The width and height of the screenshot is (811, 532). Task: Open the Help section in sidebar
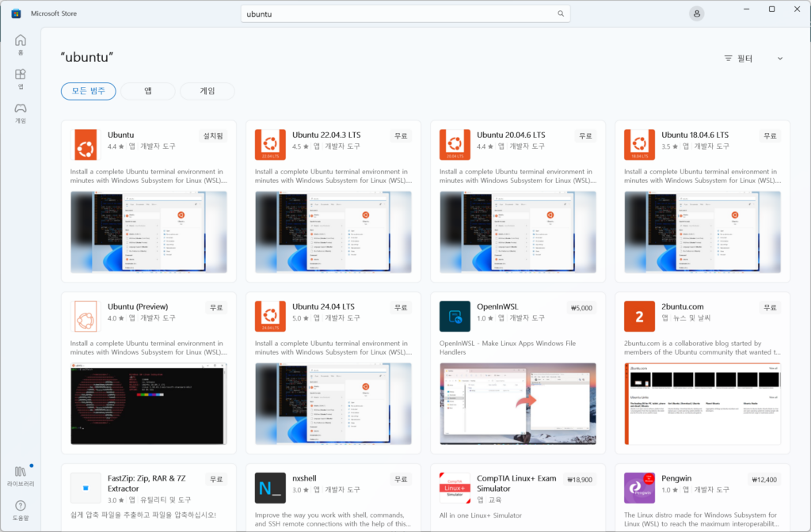click(x=20, y=510)
